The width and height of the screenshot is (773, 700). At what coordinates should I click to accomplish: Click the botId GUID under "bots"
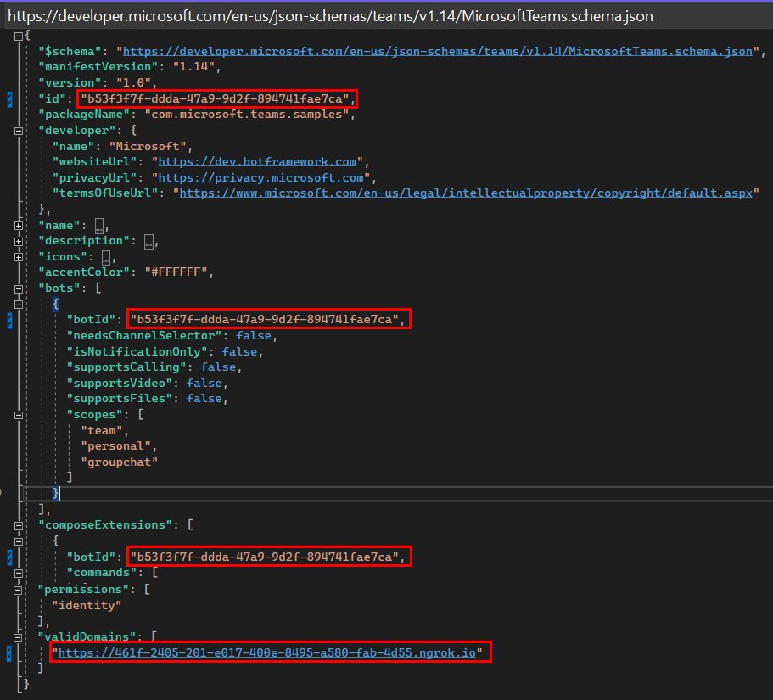[264, 319]
